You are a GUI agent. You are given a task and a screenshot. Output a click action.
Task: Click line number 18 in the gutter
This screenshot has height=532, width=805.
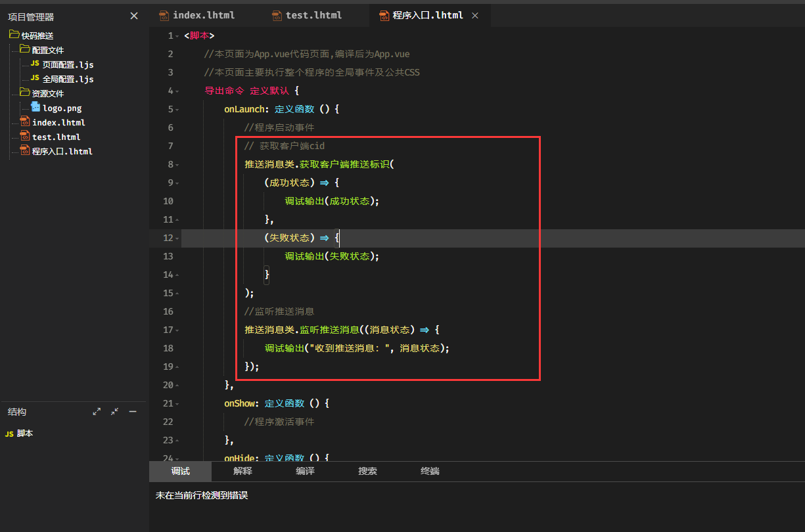pyautogui.click(x=168, y=348)
